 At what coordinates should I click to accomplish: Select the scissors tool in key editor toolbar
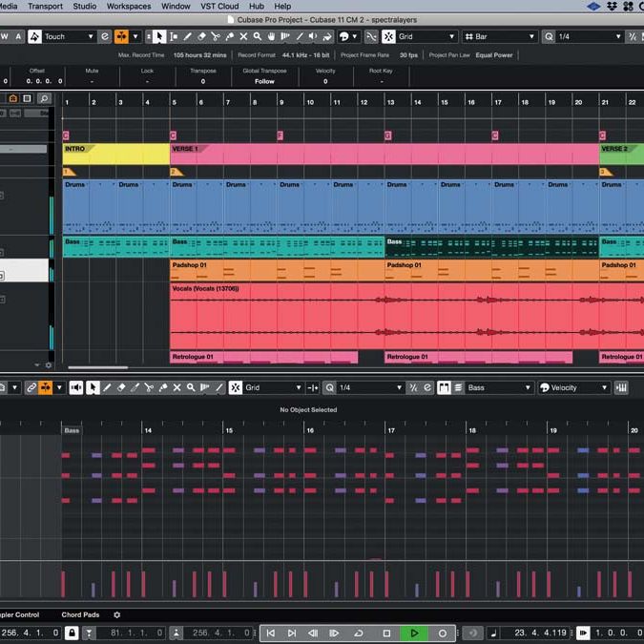149,387
